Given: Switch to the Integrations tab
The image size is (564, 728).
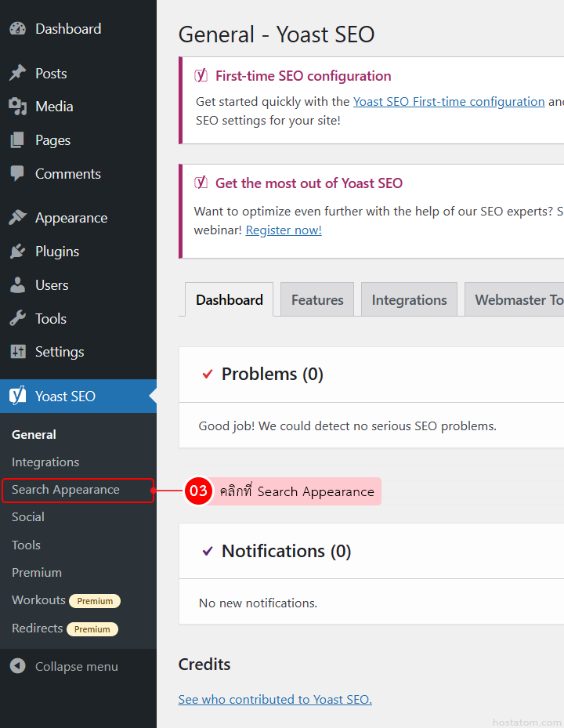Looking at the screenshot, I should pos(409,300).
